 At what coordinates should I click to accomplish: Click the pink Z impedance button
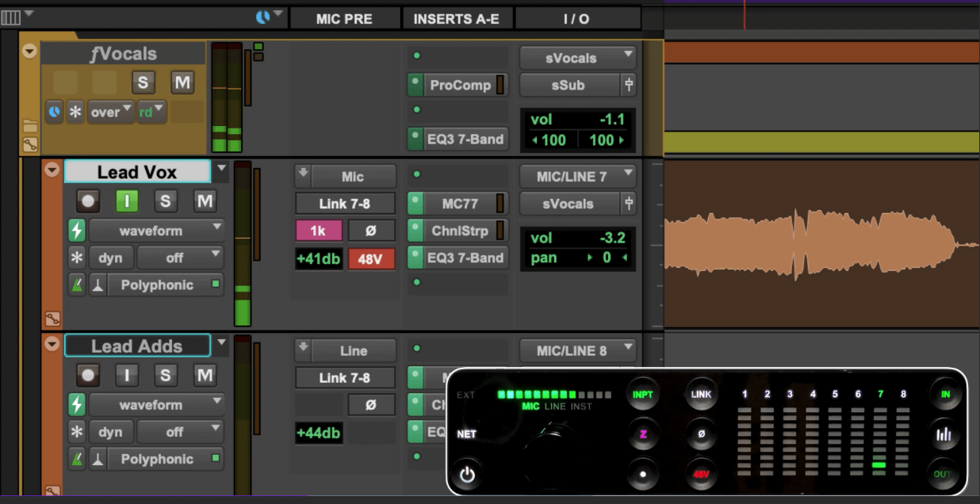coord(643,434)
